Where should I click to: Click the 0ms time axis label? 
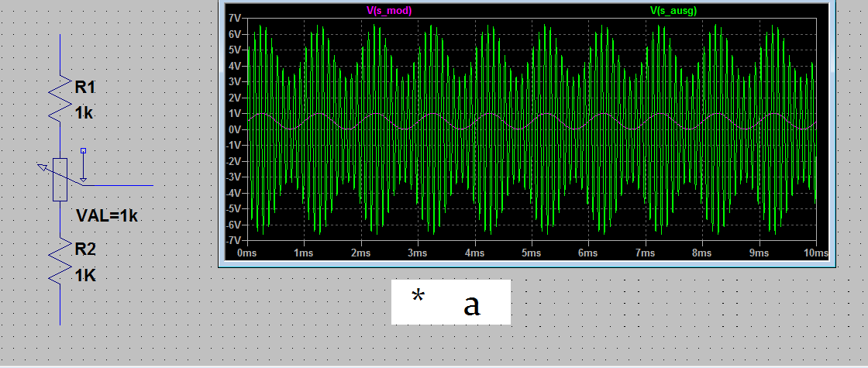tap(247, 253)
